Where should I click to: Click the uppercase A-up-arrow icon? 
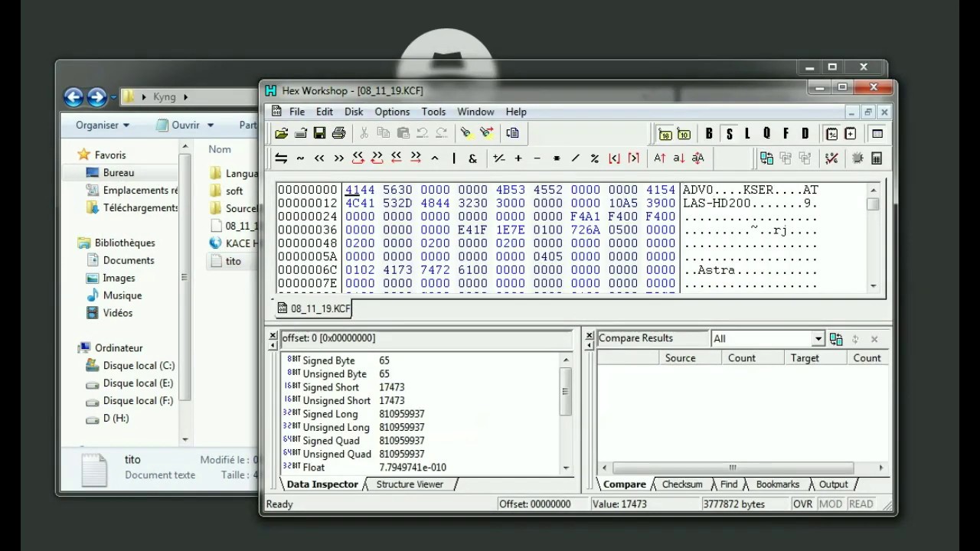660,158
